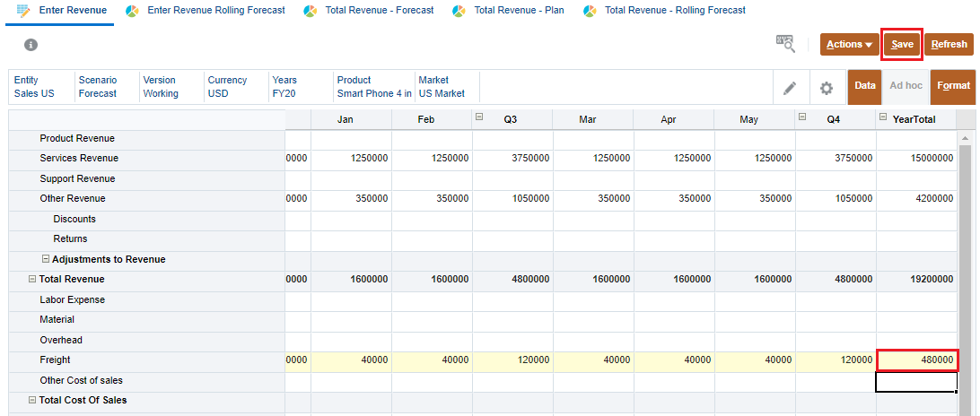
Task: Click the Total Revenue - Forecast pie icon
Action: (x=310, y=11)
